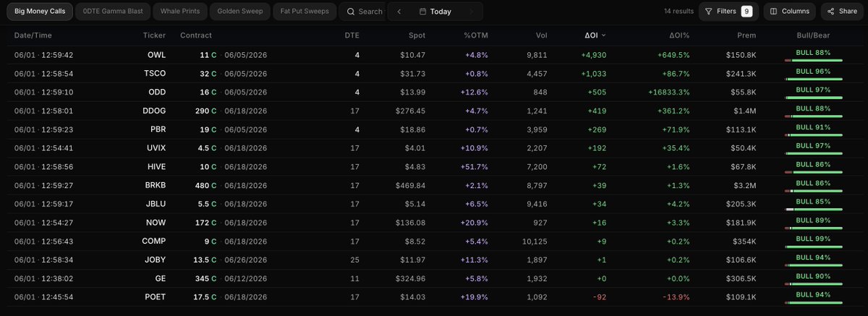
Task: Sort by ΔOI column arrow
Action: tap(604, 35)
